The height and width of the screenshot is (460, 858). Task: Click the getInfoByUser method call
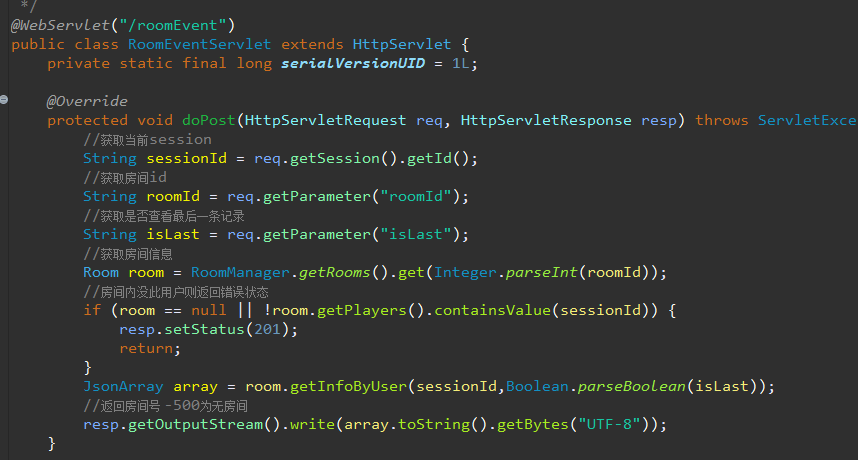pyautogui.click(x=349, y=387)
